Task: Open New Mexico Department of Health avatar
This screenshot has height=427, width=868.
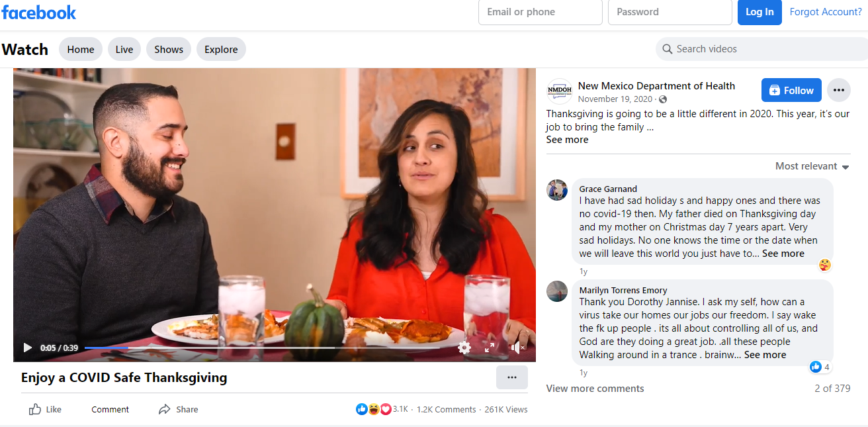Action: pos(559,91)
